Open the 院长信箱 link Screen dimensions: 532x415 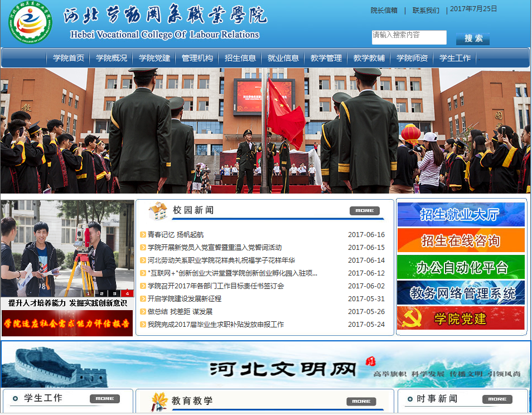pyautogui.click(x=384, y=10)
